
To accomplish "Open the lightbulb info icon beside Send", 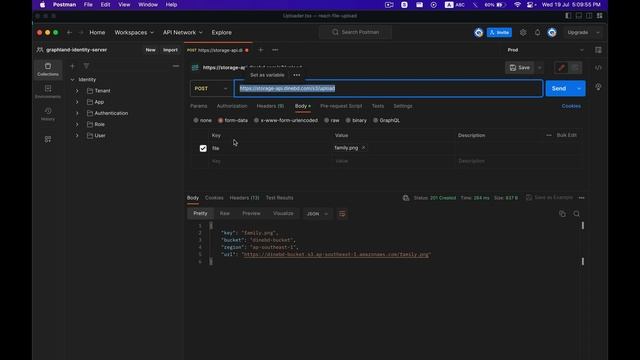I will pos(598,87).
